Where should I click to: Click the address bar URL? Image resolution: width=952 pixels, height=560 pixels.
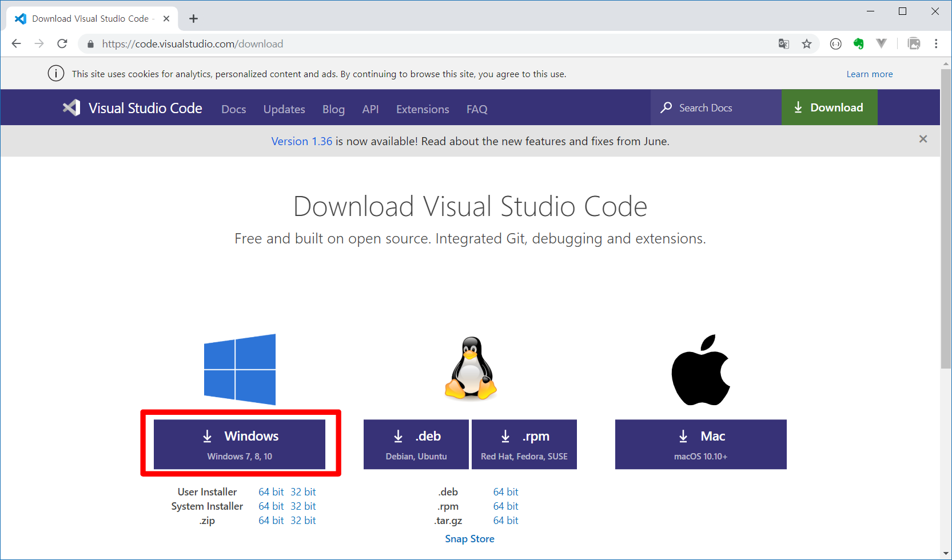tap(193, 44)
